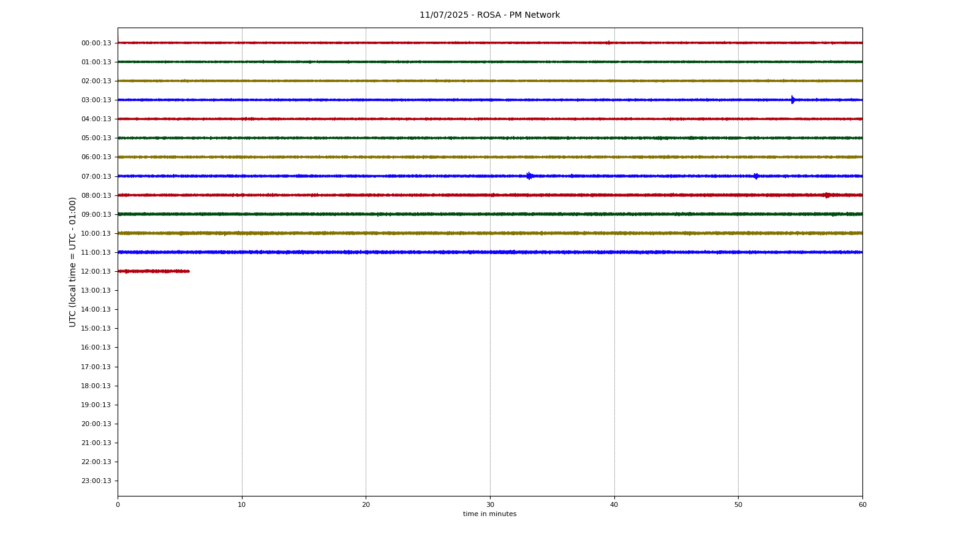Select the '16:00:13' y-axis time label
The image size is (980, 551).
[96, 347]
